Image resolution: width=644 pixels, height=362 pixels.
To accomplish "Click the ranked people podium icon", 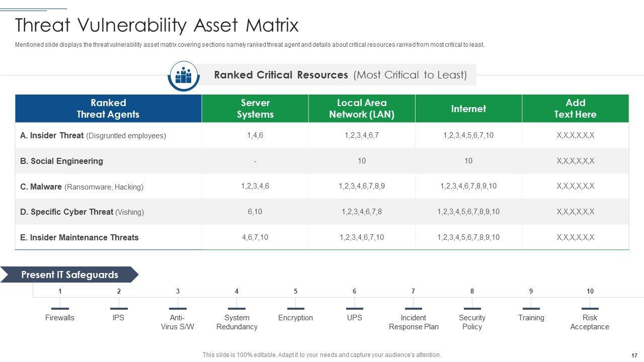I will 184,75.
